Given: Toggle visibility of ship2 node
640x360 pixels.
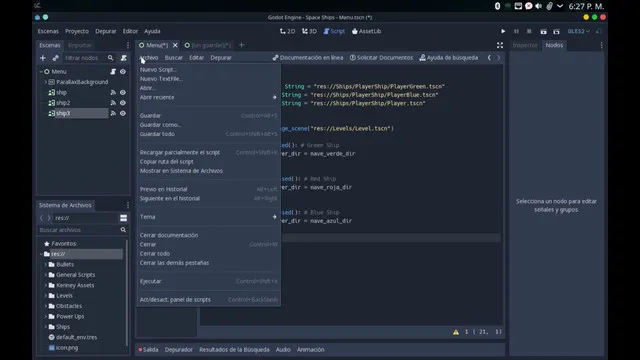Looking at the screenshot, I should pyautogui.click(x=123, y=103).
